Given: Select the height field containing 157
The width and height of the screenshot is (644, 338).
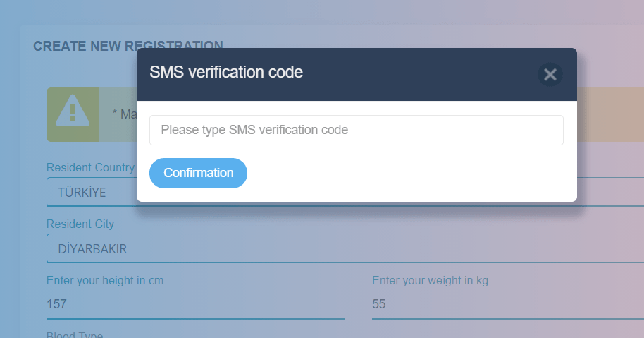Looking at the screenshot, I should (x=195, y=304).
